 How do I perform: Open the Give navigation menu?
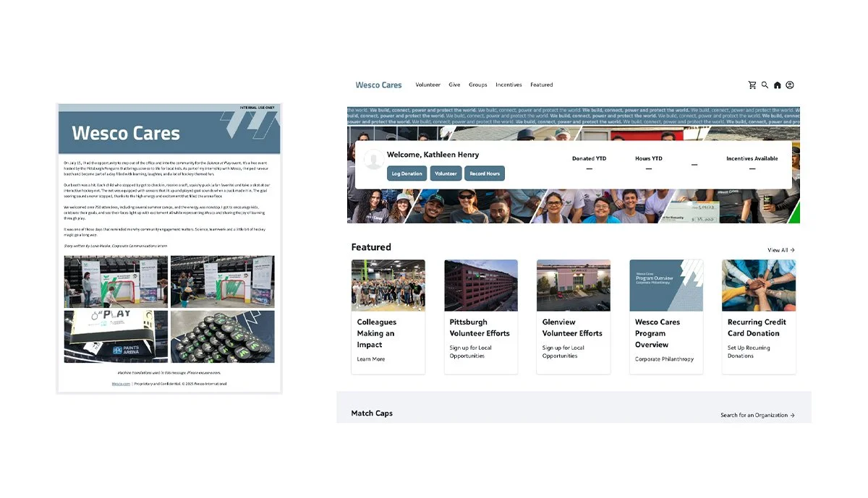tap(454, 85)
